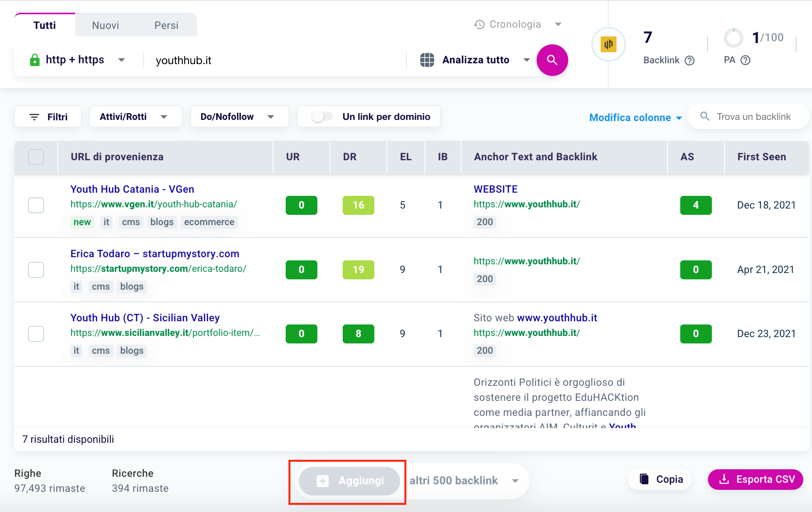
Task: Click the 394 rimaste searches counter
Action: (140, 489)
